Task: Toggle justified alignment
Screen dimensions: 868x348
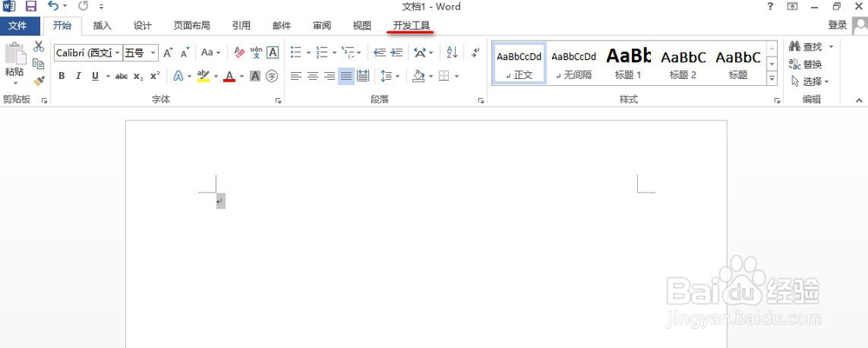Action: click(346, 76)
